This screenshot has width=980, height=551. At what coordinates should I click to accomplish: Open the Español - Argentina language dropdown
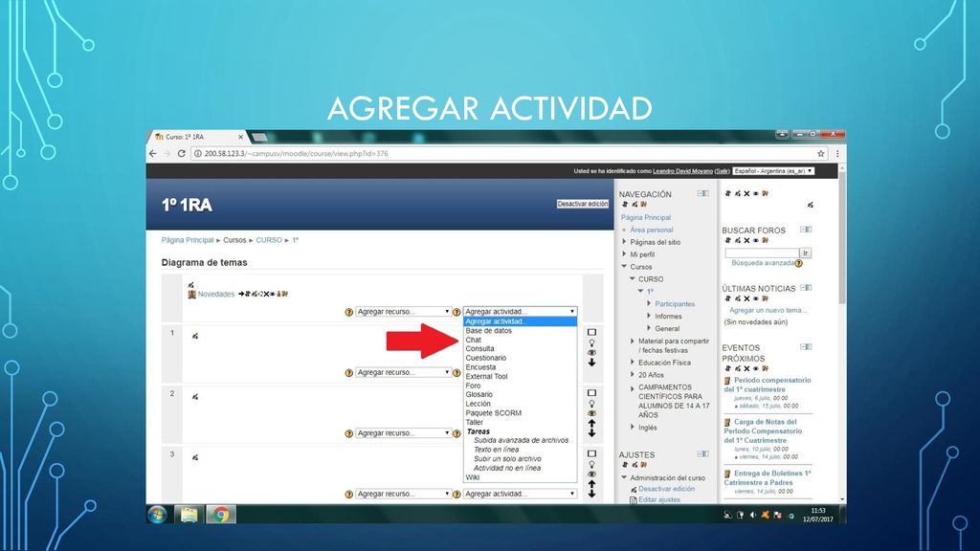[773, 170]
